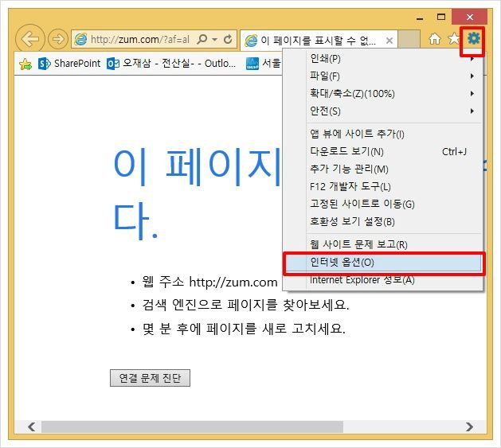Click the browser Forward arrow button
Image resolution: width=501 pixels, height=448 pixels.
58,39
